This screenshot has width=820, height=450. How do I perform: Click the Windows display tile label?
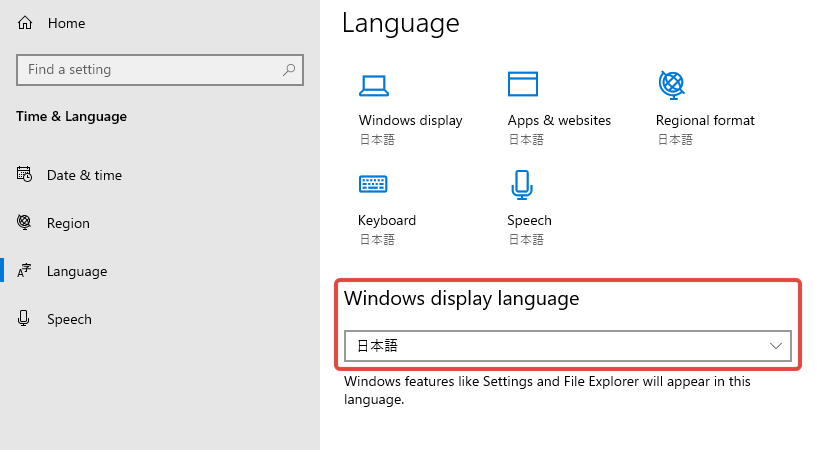(x=411, y=121)
